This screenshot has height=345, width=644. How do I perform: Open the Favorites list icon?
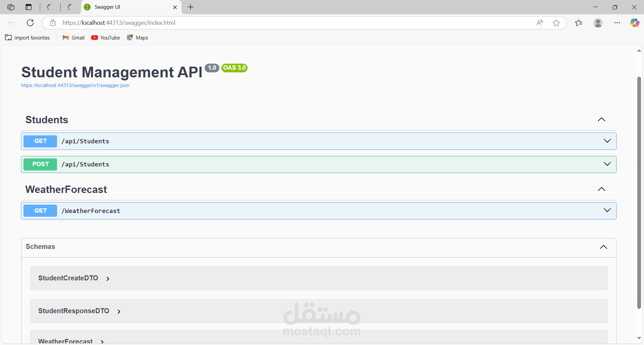coord(579,23)
